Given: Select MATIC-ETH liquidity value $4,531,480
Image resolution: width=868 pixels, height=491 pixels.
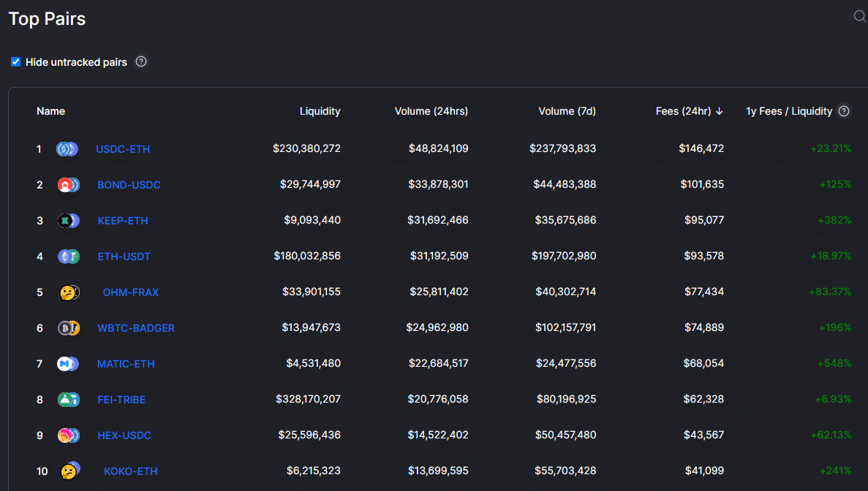Looking at the screenshot, I should tap(313, 363).
